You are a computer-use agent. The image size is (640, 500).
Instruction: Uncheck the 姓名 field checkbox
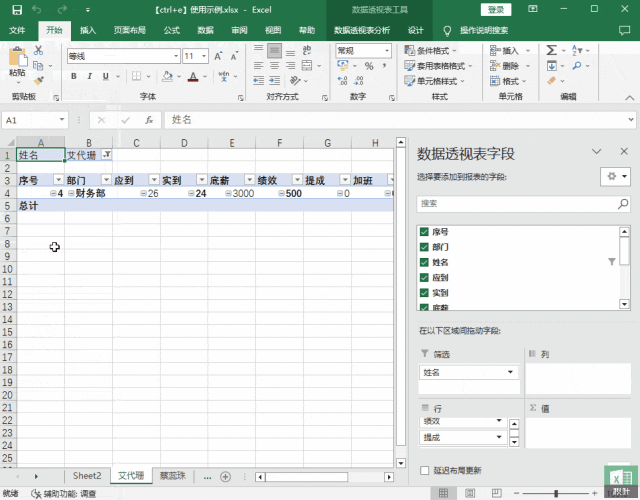(424, 262)
